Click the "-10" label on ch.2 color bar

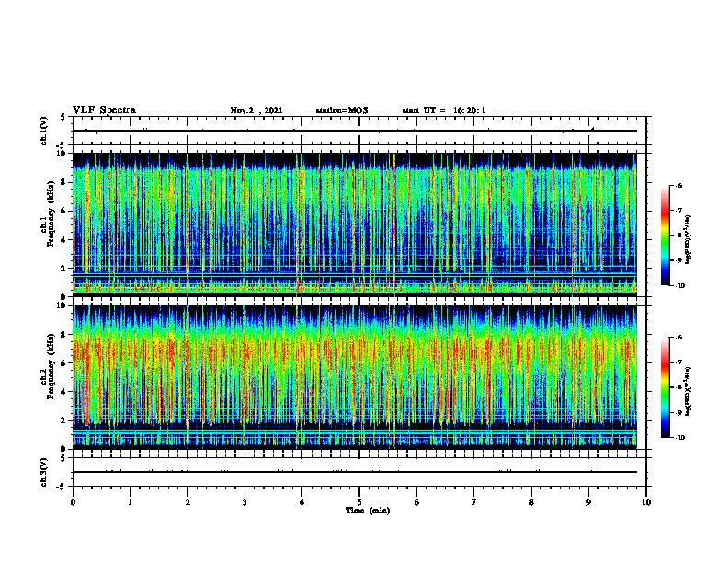click(680, 438)
